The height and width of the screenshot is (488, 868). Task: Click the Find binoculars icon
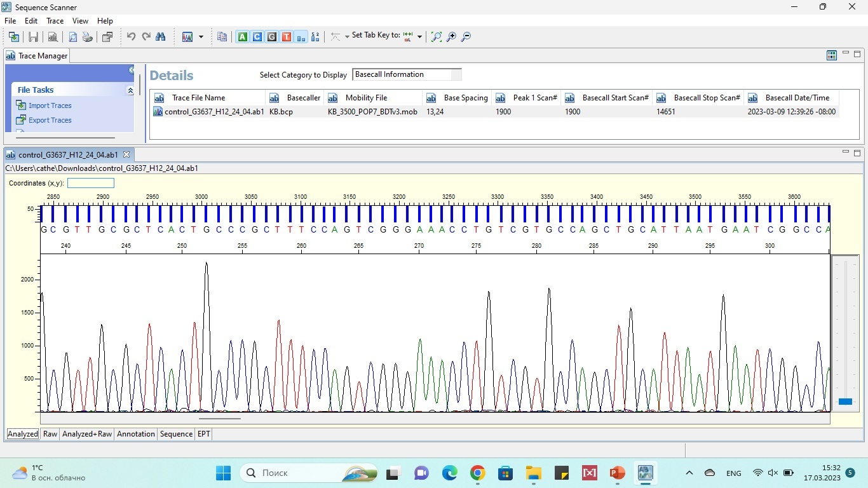(x=161, y=37)
